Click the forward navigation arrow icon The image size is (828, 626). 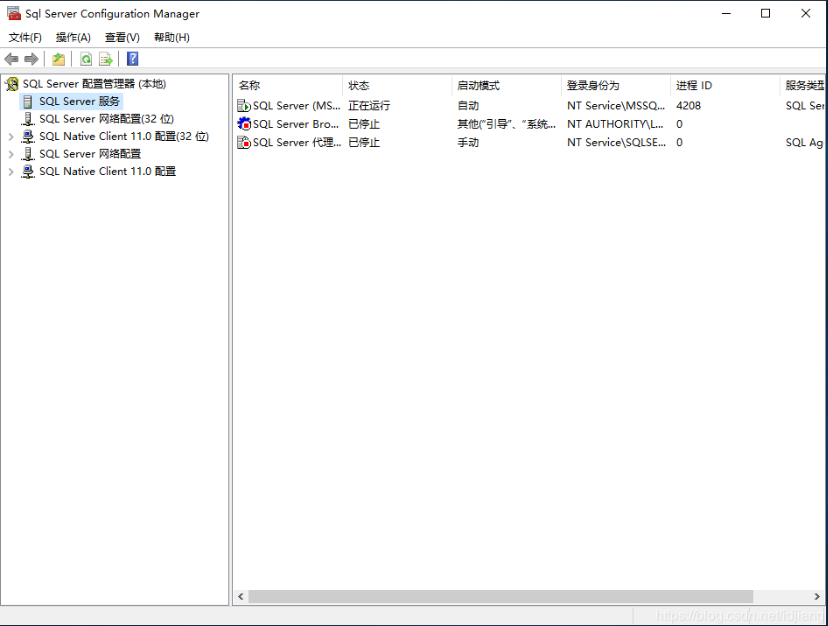(x=30, y=58)
